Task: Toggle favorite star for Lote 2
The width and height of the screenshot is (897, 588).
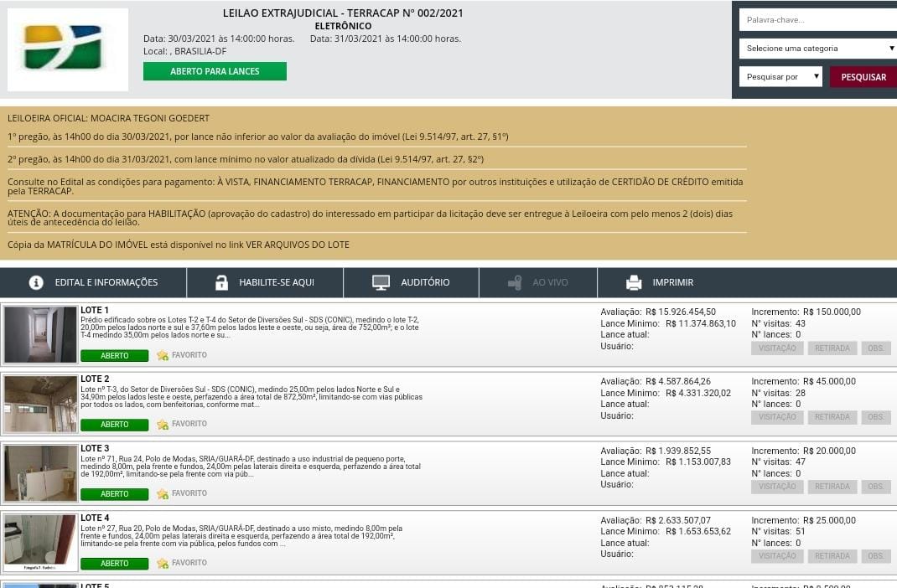Action: point(163,425)
